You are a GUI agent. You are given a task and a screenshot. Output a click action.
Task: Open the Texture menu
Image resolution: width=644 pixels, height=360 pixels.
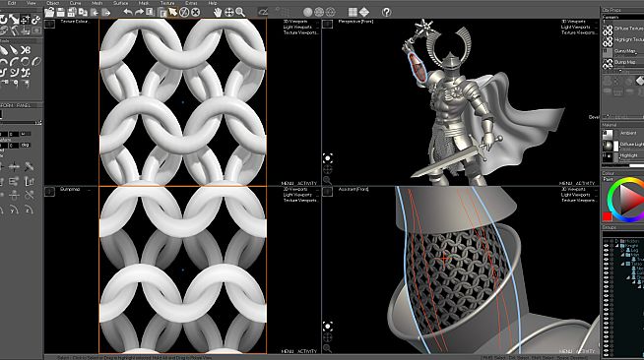[167, 3]
